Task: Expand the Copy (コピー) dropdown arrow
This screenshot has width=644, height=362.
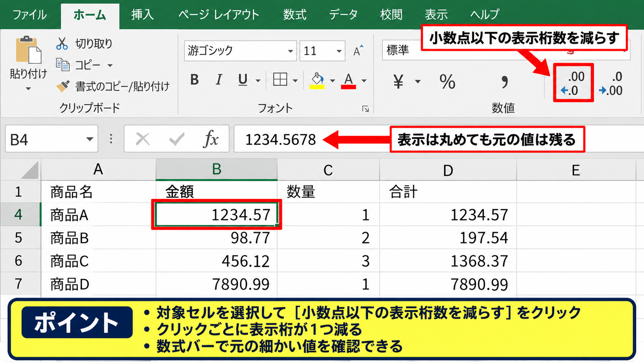Action: tap(110, 65)
